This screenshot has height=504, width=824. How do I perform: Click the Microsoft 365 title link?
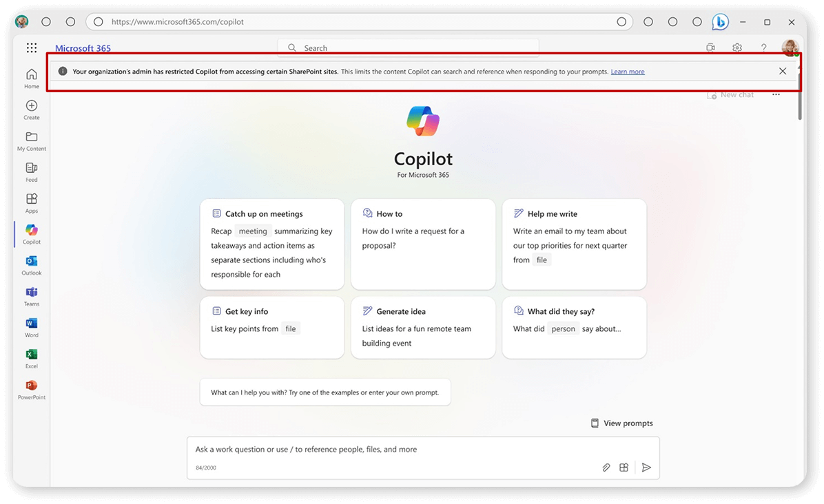[83, 48]
